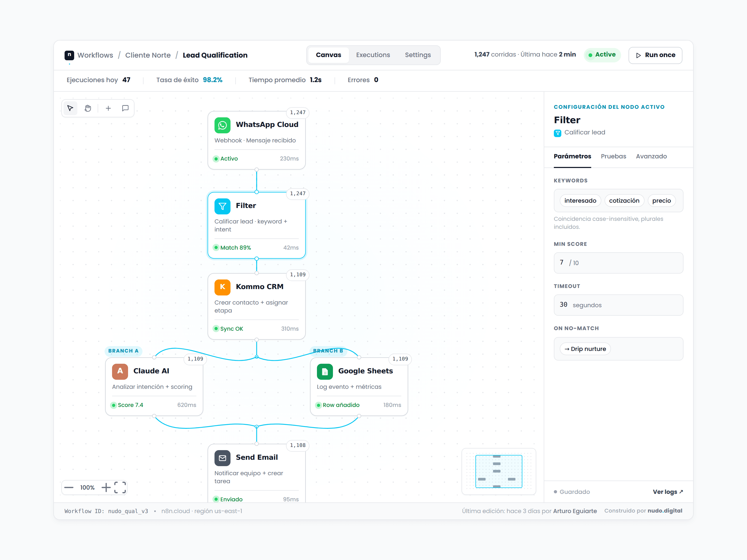Click the Match 89% status

(x=232, y=248)
